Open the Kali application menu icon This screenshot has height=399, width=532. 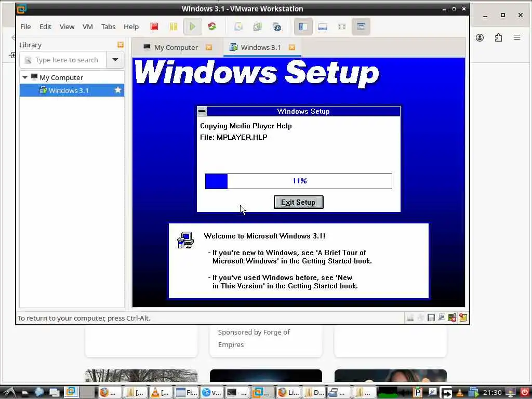[x=9, y=393]
